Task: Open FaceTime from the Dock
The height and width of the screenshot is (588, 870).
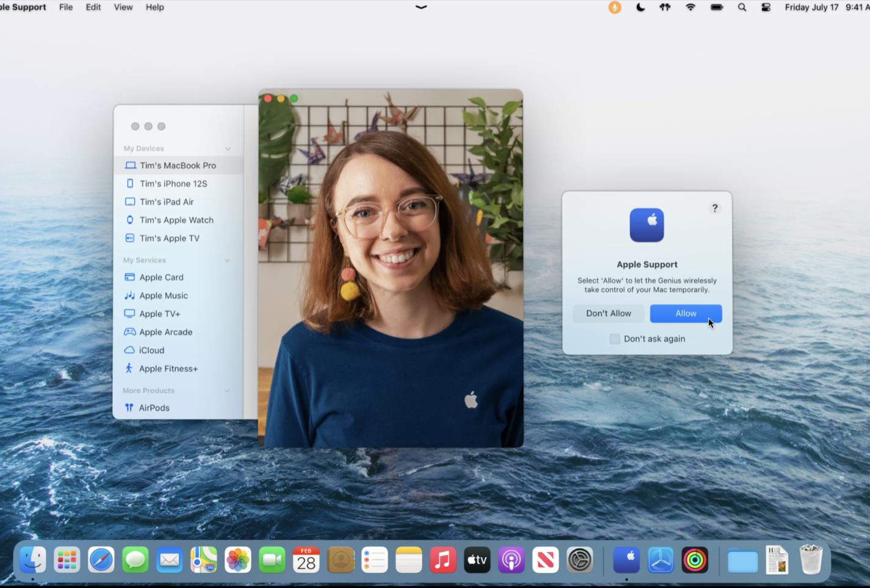Action: 272,559
